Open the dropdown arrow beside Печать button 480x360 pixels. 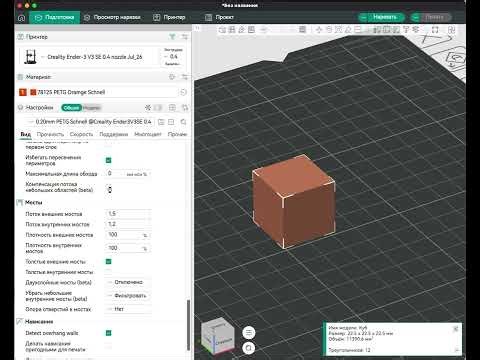(416, 17)
